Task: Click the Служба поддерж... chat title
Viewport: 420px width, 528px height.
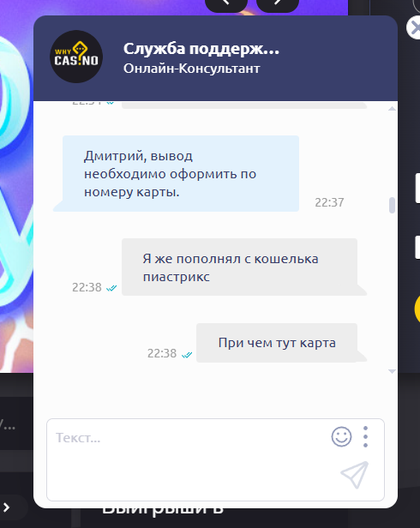Action: coord(201,49)
